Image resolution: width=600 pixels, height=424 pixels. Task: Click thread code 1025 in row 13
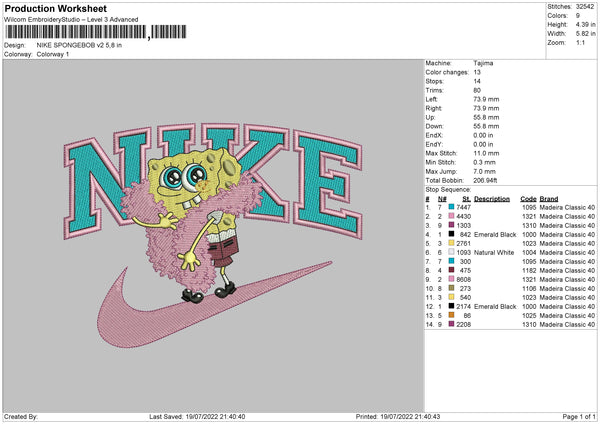[x=530, y=315]
